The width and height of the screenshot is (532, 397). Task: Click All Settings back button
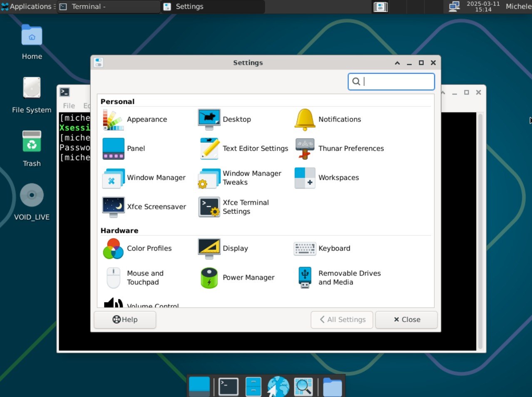(342, 320)
